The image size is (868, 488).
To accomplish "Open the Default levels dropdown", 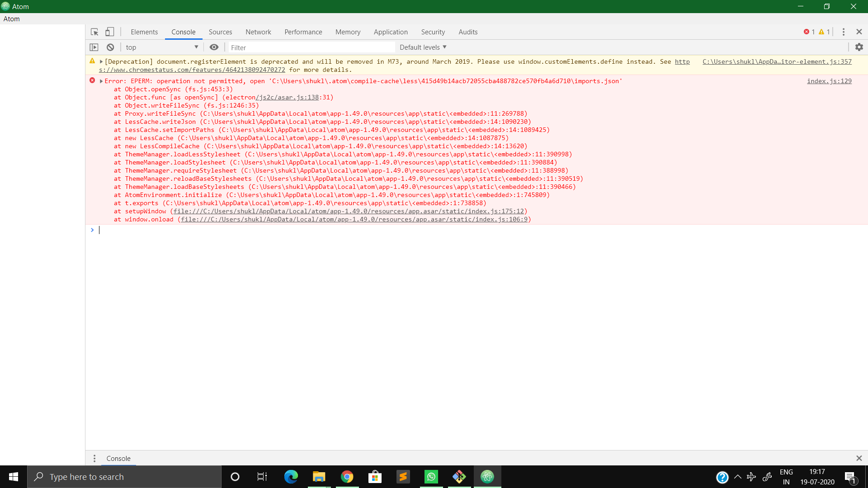I will tap(422, 47).
